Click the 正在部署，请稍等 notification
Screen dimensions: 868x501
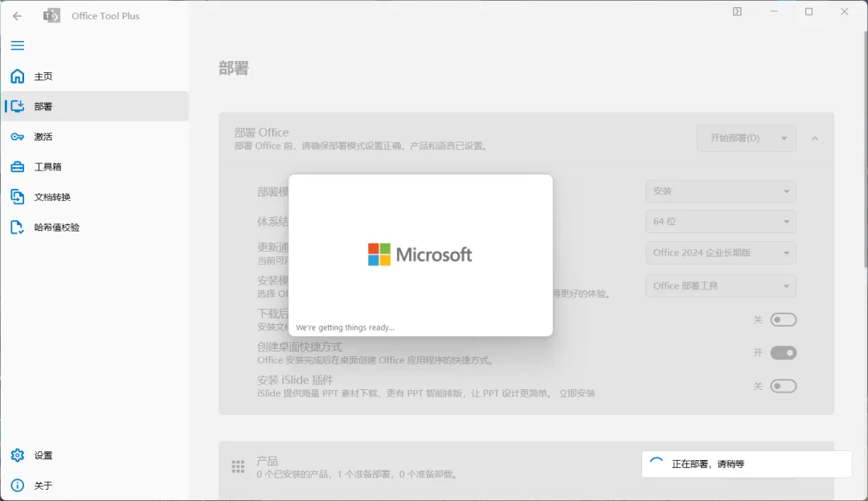click(x=747, y=464)
